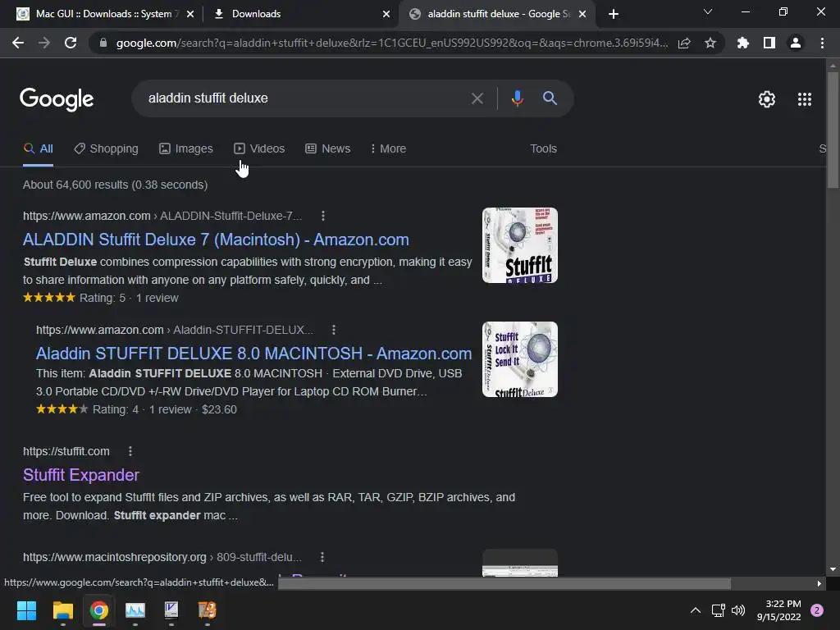The height and width of the screenshot is (630, 840).
Task: Start voice search with microphone
Action: pyautogui.click(x=517, y=98)
